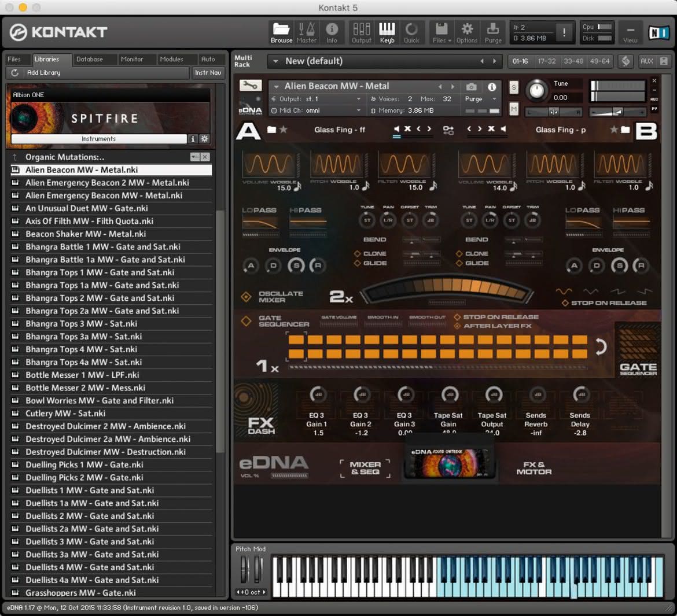677x616 pixels.
Task: Toggle the Oscillate Mixer switch
Action: [x=246, y=297]
